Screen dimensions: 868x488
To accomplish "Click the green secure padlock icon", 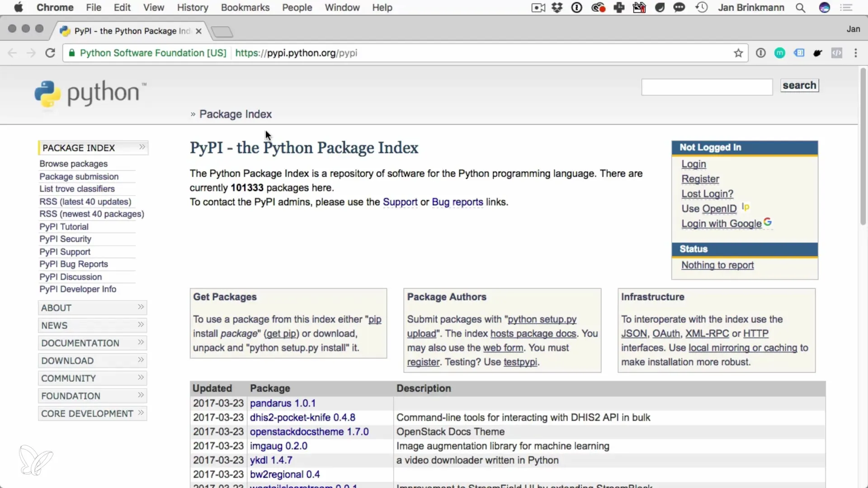I will click(71, 53).
